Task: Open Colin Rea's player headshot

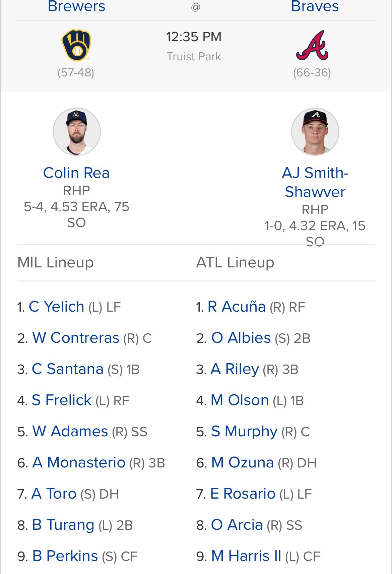Action: pos(77,131)
